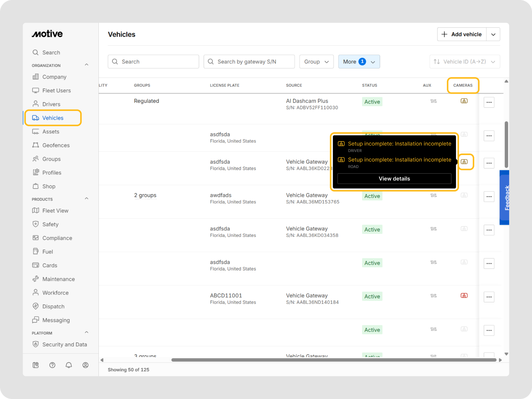Click the AI Dashcam Plus camera icon

[464, 101]
